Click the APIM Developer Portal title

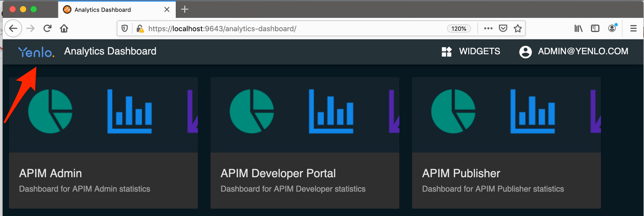pos(278,173)
